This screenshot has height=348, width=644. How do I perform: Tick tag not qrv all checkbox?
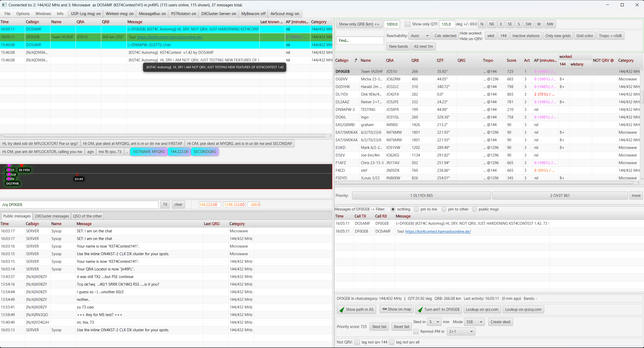coord(392,342)
